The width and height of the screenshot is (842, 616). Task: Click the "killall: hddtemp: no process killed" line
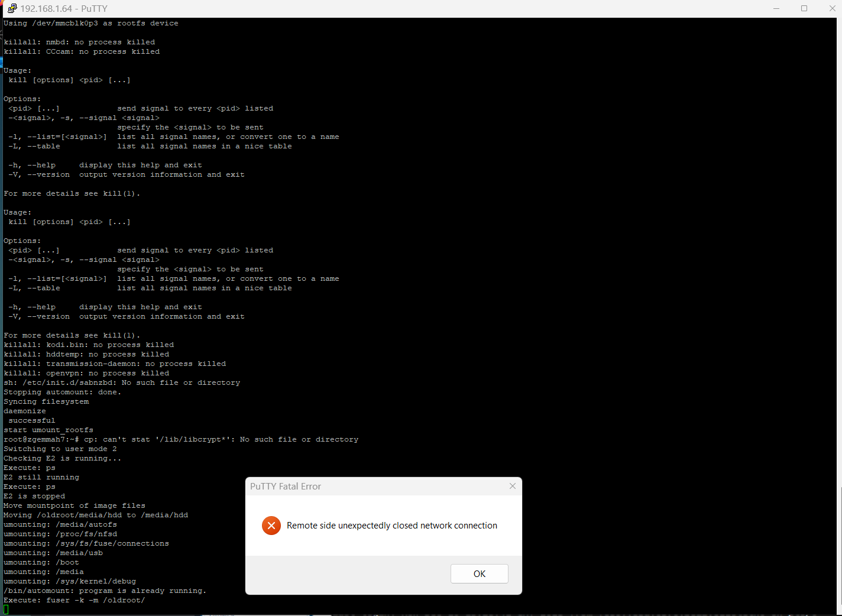[x=86, y=354]
